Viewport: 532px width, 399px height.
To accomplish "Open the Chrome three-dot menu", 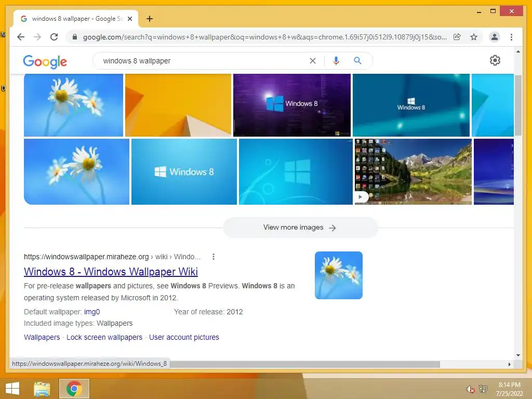I will pos(511,37).
